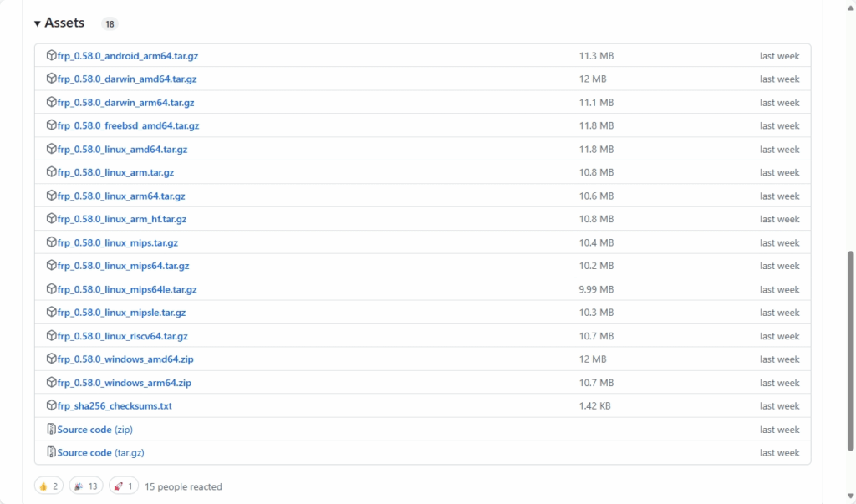This screenshot has height=504, width=856.
Task: Click the Assets count badge 18
Action: [110, 24]
